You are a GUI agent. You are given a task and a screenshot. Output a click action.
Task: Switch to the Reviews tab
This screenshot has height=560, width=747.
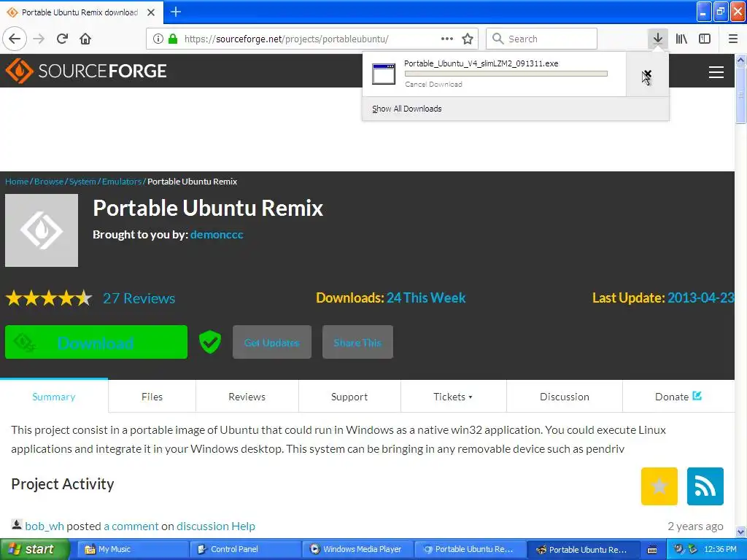tap(247, 396)
